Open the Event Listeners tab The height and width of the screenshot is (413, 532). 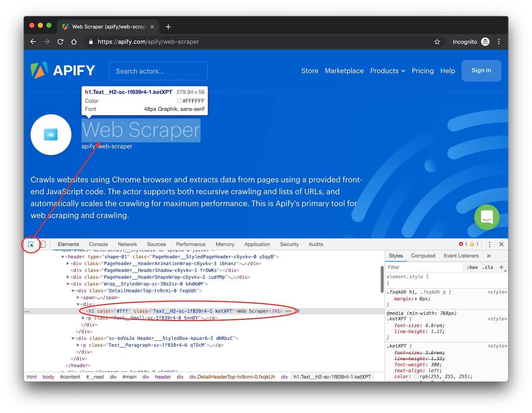[461, 256]
